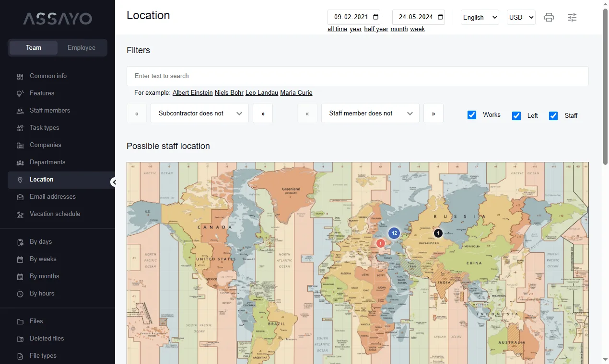The image size is (609, 364).
Task: Open the start date calendar picker
Action: pos(375,17)
